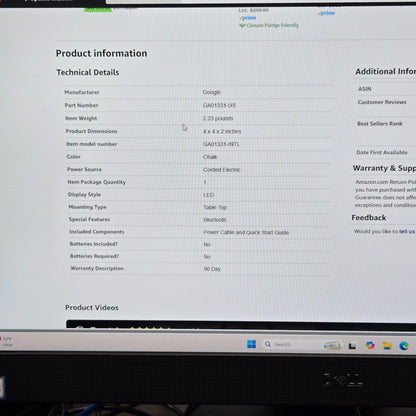
Task: Click the green Climate Pledge leaf icon
Action: pyautogui.click(x=242, y=25)
